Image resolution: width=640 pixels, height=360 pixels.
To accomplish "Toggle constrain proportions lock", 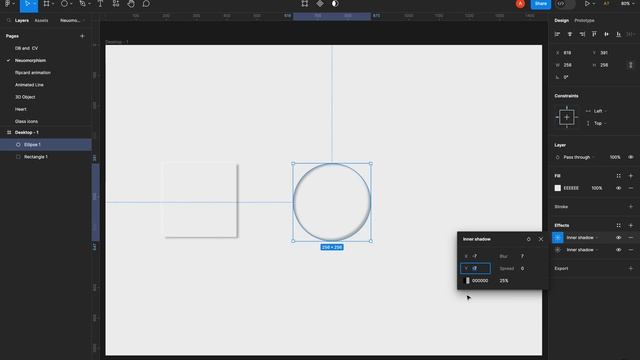I will 631,65.
